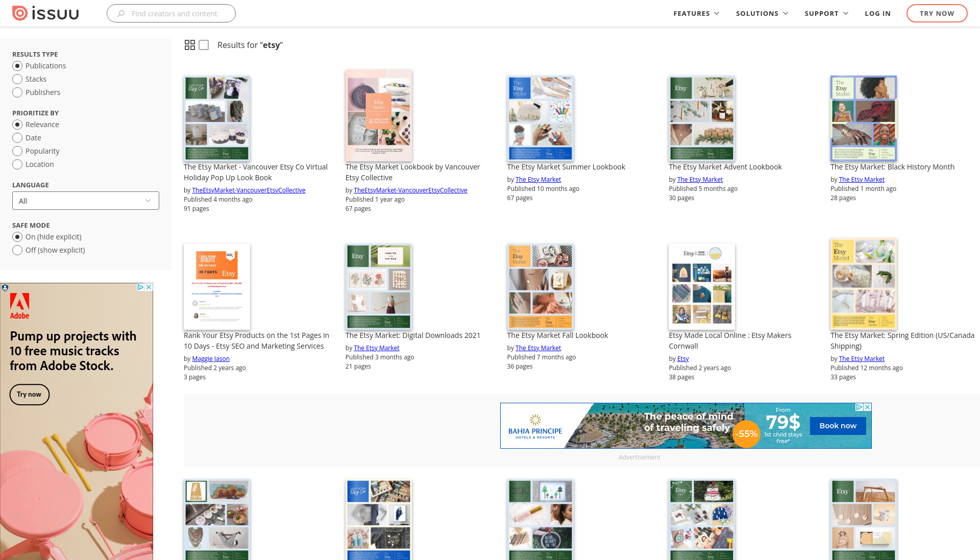Open Black History Month publication thumbnail
This screenshot has height=560, width=980.
(x=864, y=118)
